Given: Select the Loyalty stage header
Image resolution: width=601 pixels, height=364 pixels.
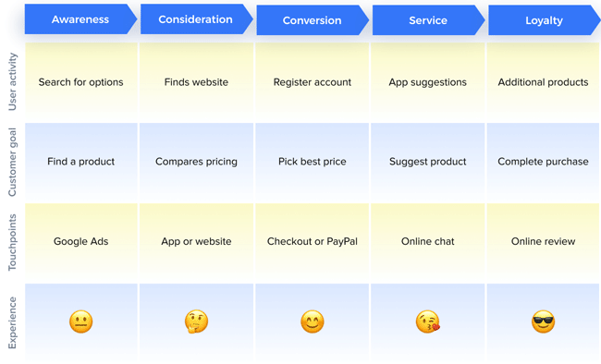Looking at the screenshot, I should [545, 20].
